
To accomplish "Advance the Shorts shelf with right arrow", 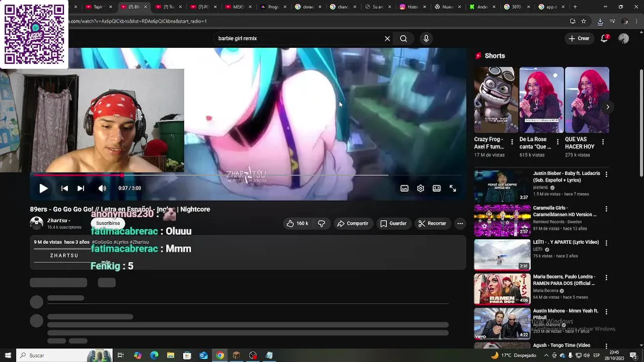I will tap(607, 107).
